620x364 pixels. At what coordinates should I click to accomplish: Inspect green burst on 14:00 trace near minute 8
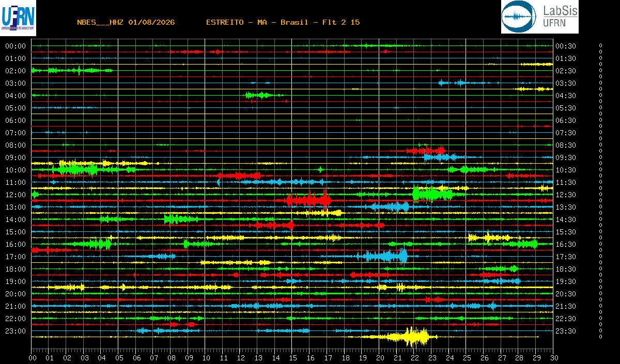point(181,219)
